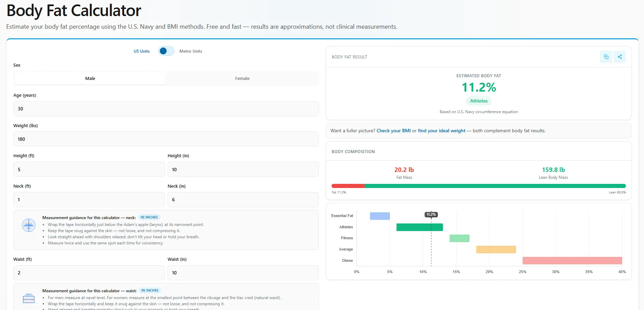Click the Essential Fat range bar in chart

point(380,216)
